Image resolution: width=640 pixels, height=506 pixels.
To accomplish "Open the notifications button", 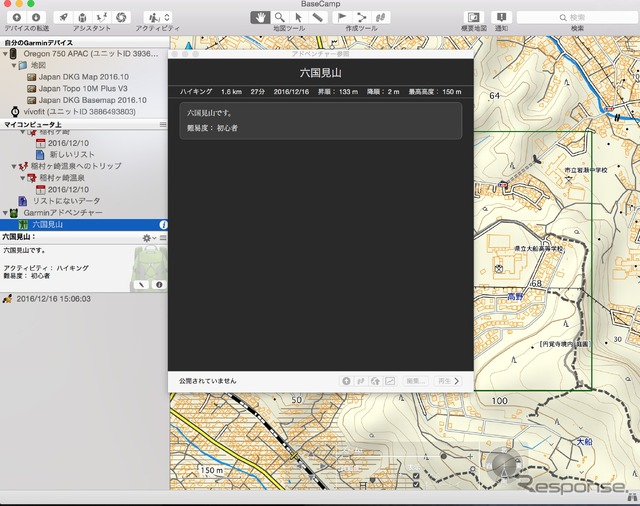I will pos(501,17).
